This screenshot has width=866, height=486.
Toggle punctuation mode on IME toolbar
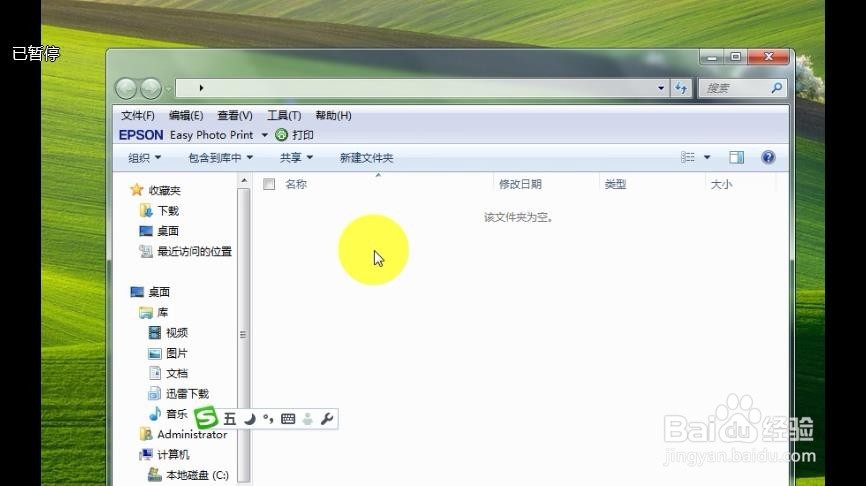coord(268,419)
